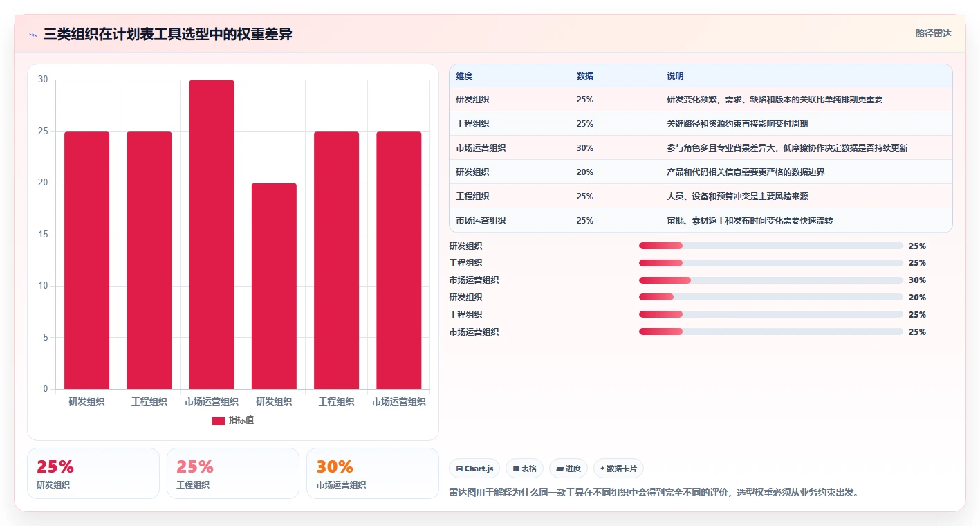Viewport: 980px width, 526px height.
Task: Click the Chart.js chip
Action: click(x=474, y=469)
